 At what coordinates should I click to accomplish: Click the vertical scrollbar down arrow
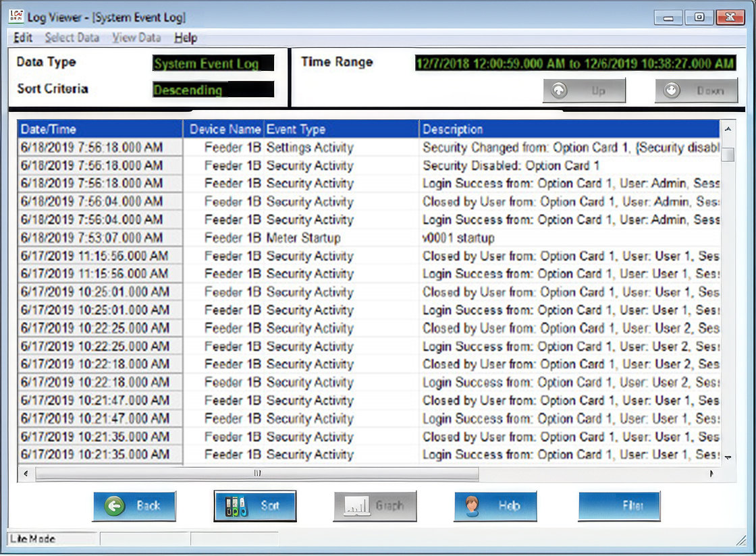(x=728, y=457)
